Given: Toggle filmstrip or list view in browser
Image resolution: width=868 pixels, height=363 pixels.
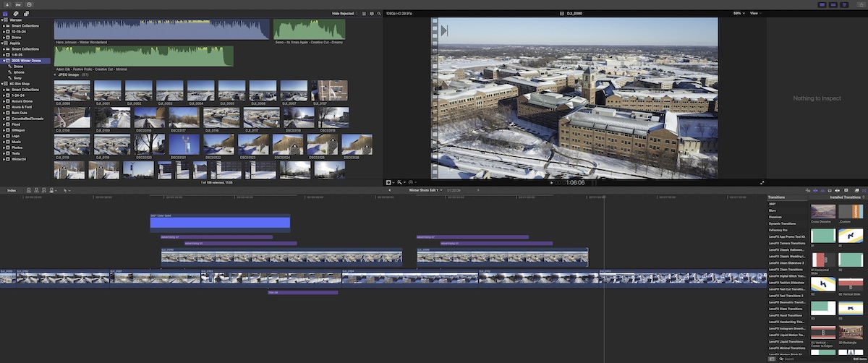Looking at the screenshot, I should [x=364, y=13].
